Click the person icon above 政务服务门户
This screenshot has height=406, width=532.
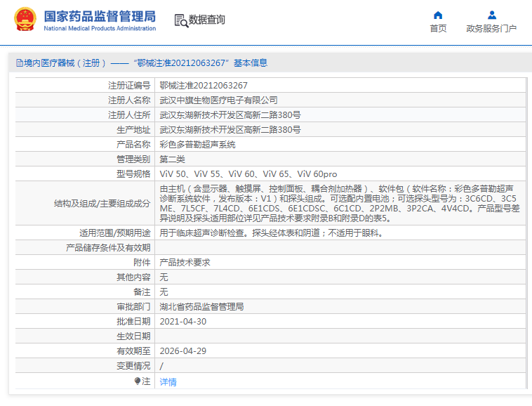pyautogui.click(x=491, y=15)
